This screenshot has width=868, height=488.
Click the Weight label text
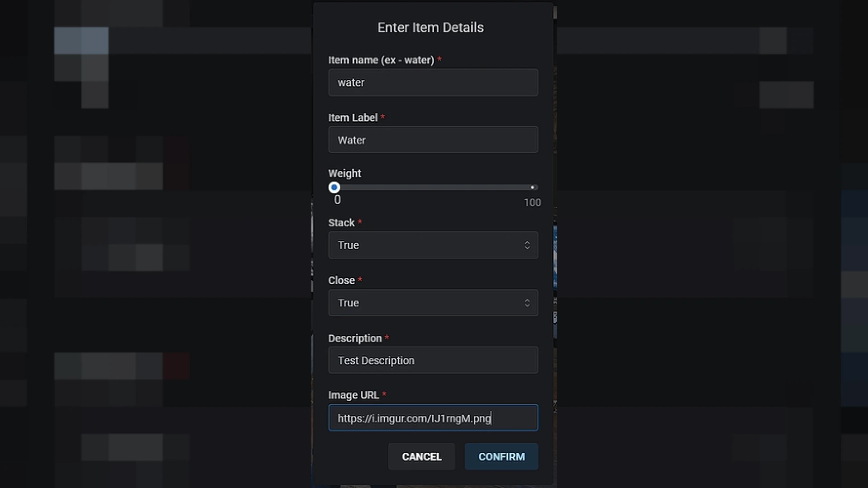coord(344,173)
